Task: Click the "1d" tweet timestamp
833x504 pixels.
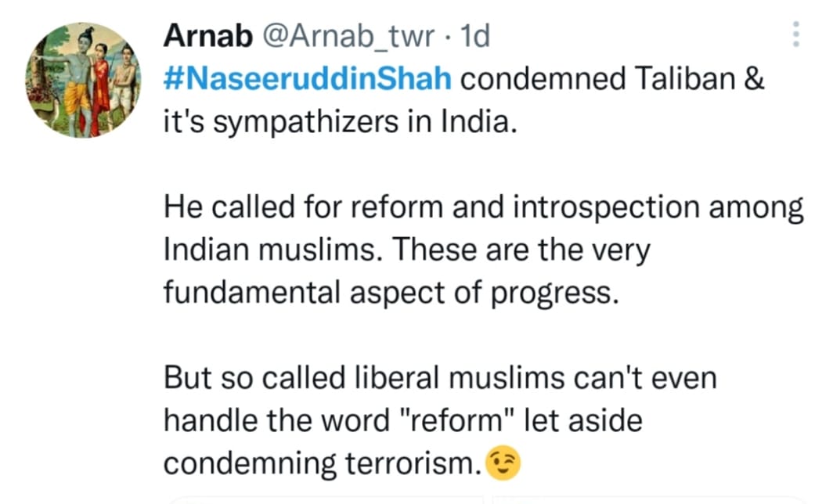Action: [476, 37]
